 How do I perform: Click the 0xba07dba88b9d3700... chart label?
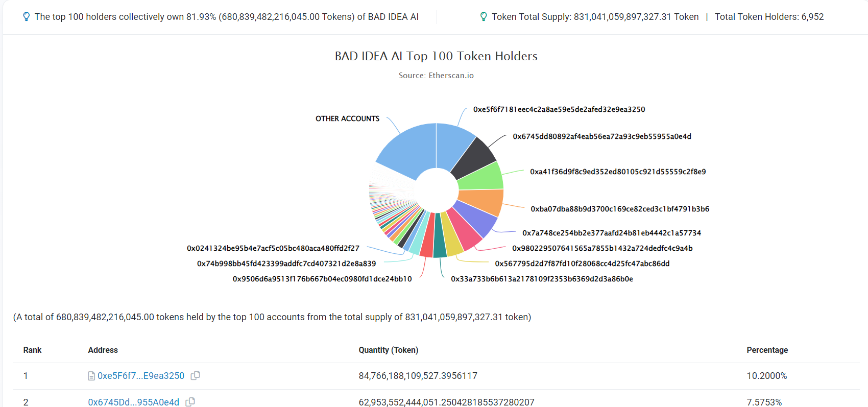pos(620,209)
